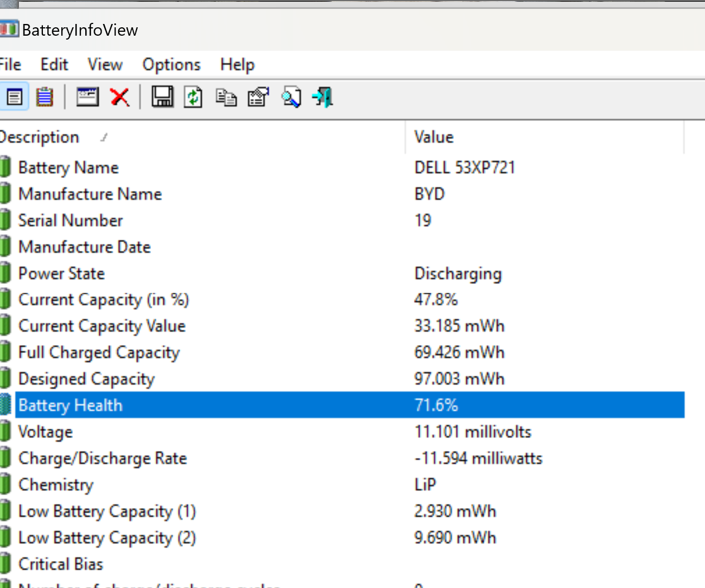
Task: Click the Discharging power state value
Action: pyautogui.click(x=458, y=274)
